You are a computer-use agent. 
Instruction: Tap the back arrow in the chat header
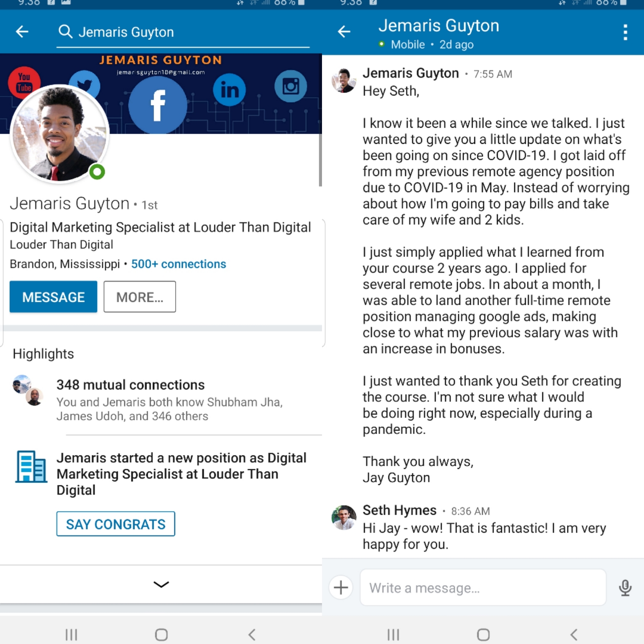point(344,32)
